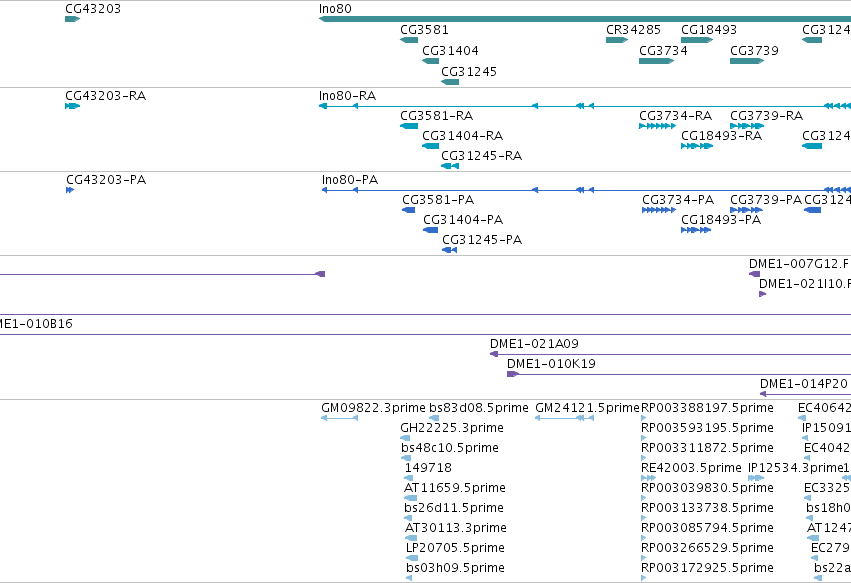The image size is (851, 583).
Task: Click the GM09822.3prime EST label
Action: coord(373,408)
